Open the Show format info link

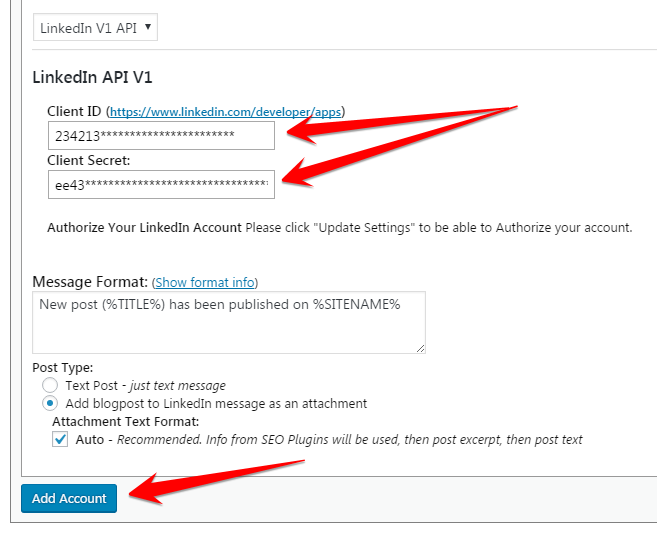(x=205, y=282)
